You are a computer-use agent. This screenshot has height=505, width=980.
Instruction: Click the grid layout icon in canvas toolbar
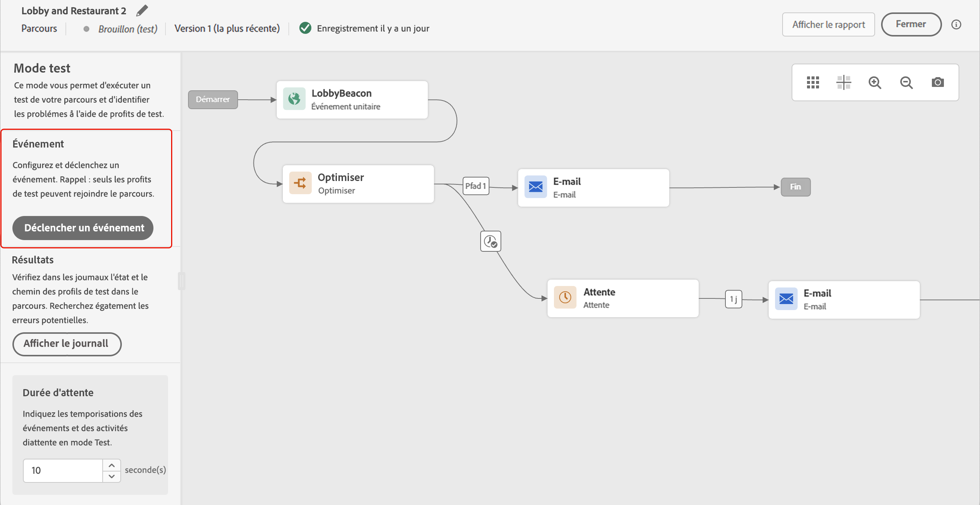pos(813,82)
